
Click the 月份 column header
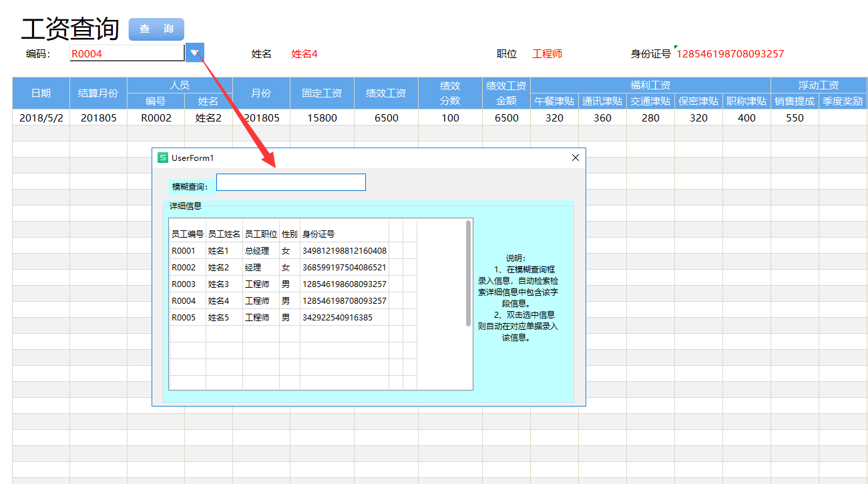coord(262,93)
